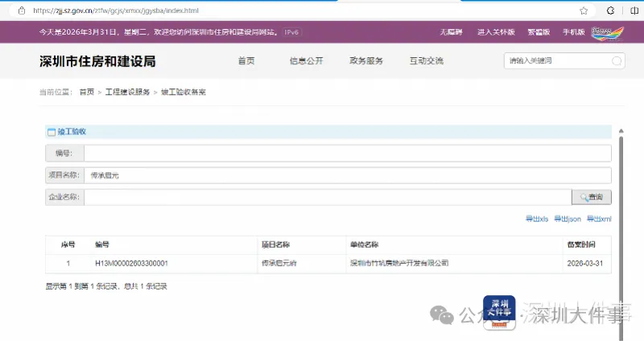Click the date 2026-03-31 in results

[585, 264]
